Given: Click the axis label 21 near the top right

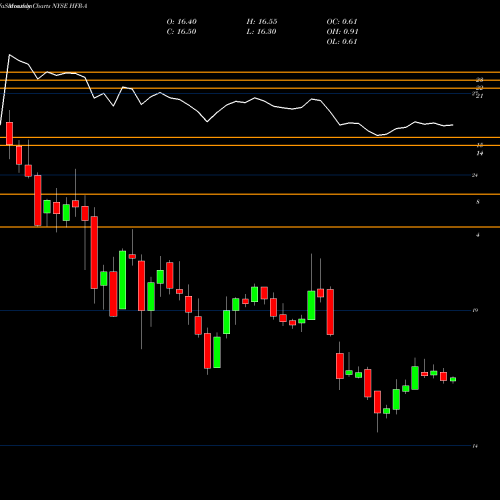Looking at the screenshot, I should coord(479,96).
